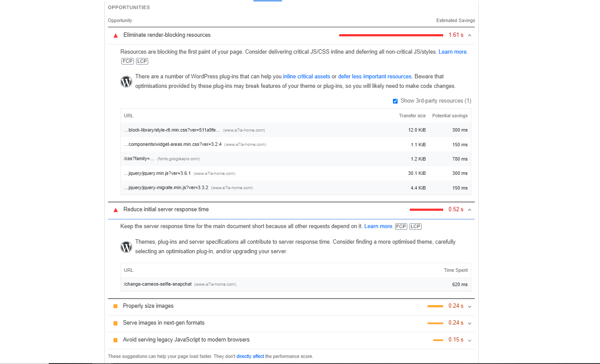Viewport: 600px width, 364px height.
Task: Click the directly affect link
Action: point(250,357)
